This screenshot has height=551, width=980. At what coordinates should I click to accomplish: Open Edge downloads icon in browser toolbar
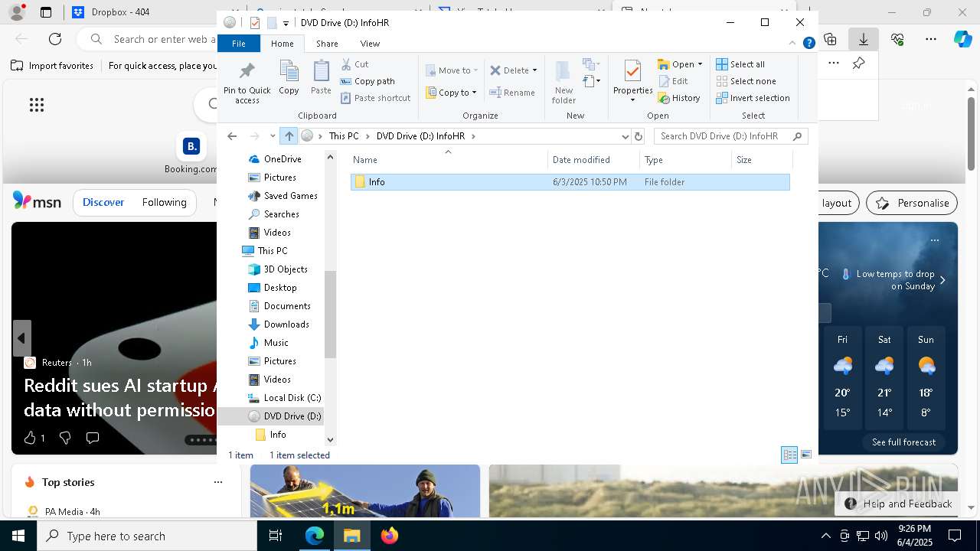[x=864, y=39]
